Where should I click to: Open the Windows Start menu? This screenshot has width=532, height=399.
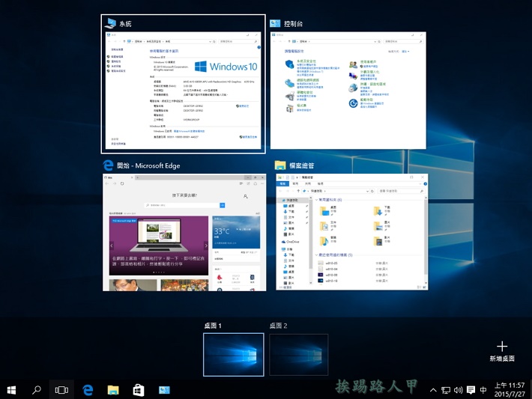(11, 390)
